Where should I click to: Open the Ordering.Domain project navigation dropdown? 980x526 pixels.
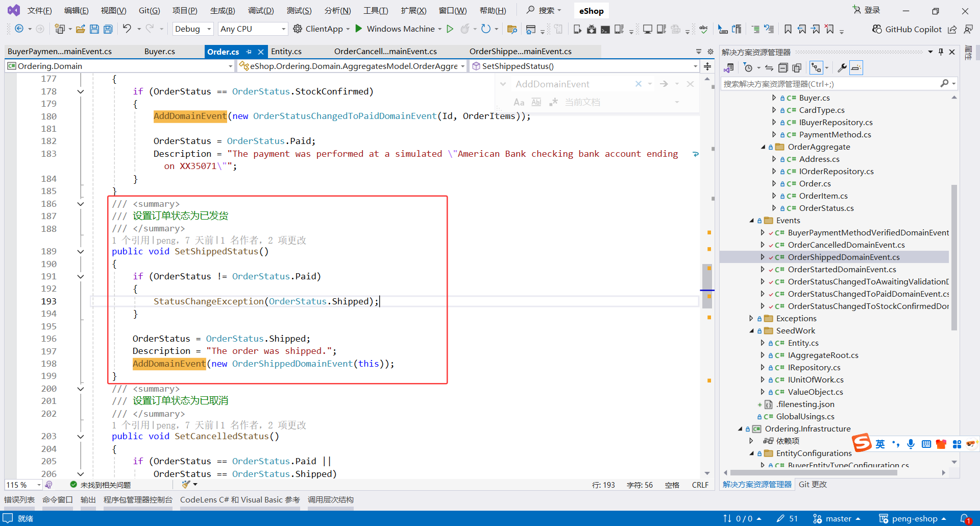(x=119, y=66)
